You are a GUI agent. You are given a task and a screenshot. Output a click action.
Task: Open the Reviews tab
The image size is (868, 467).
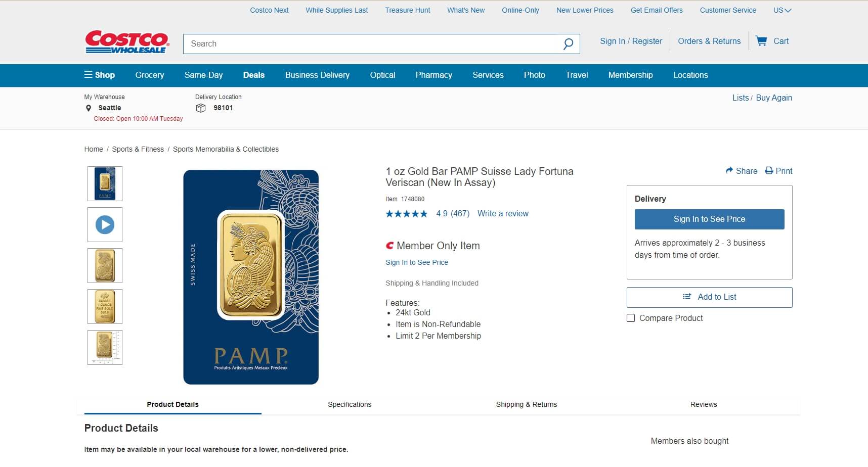(704, 404)
